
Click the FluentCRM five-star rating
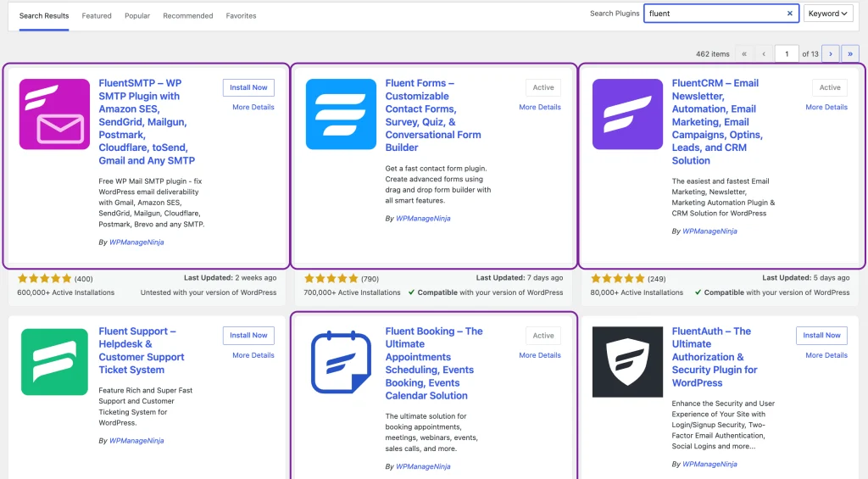click(x=618, y=278)
